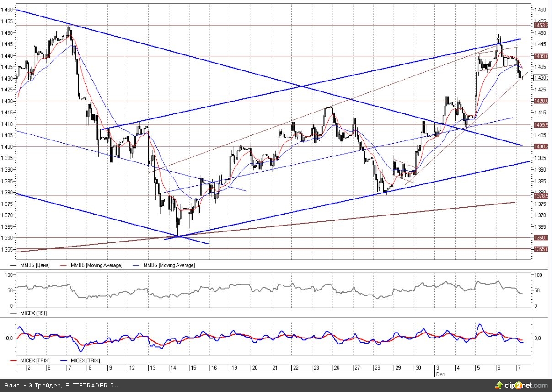The height and width of the screenshot is (392, 552).
Task: Click the MICEX [RSI] legend label
Action: [x=32, y=313]
